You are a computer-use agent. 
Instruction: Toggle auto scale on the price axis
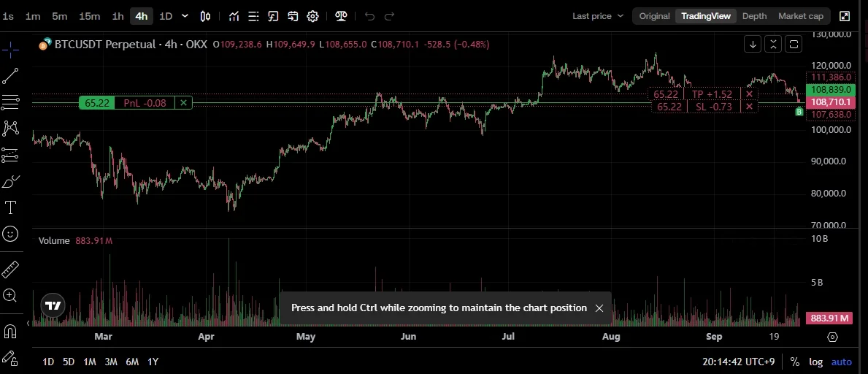point(841,362)
